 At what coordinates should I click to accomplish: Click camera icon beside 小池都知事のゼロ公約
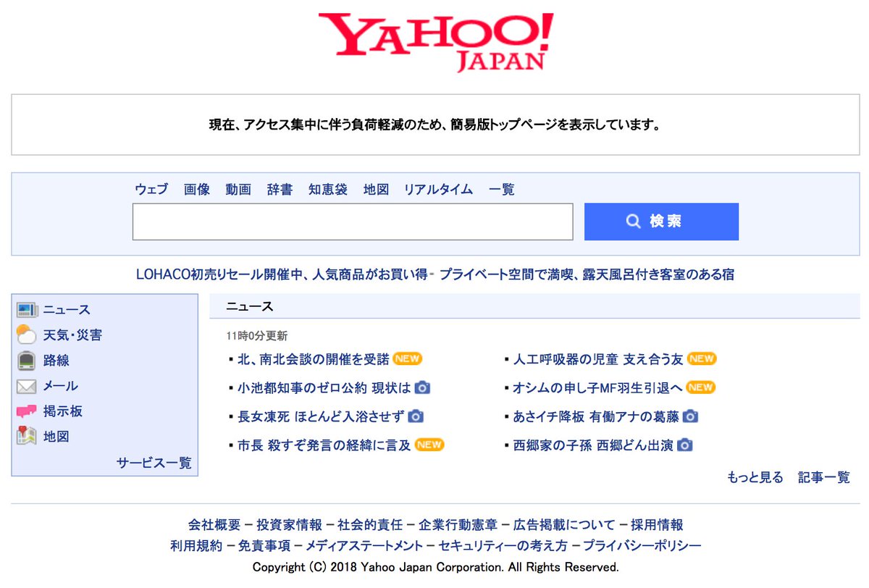click(x=422, y=387)
